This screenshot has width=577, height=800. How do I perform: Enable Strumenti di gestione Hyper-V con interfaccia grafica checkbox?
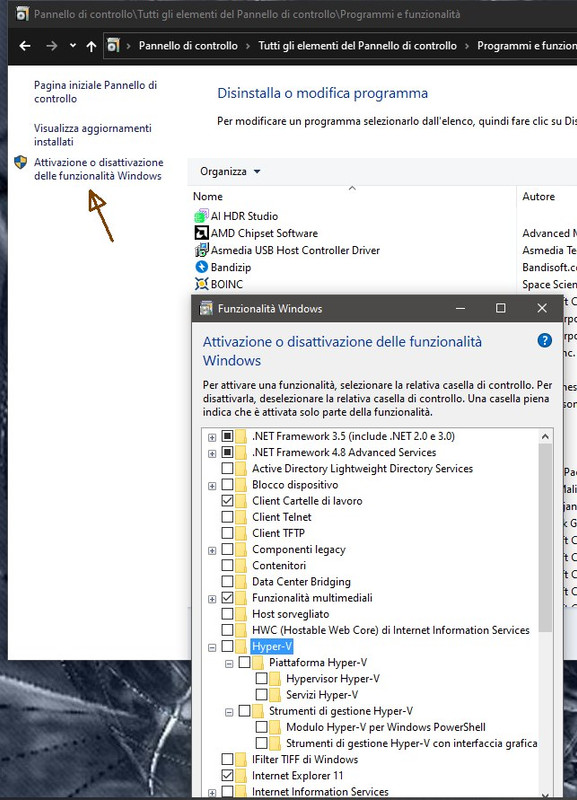[x=261, y=743]
